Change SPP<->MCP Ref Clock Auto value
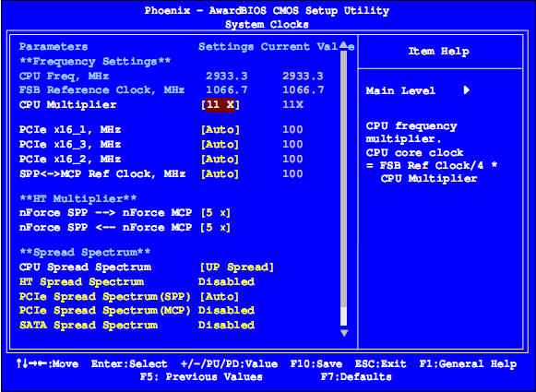Screen dimensions: 536x392 pyautogui.click(x=220, y=174)
